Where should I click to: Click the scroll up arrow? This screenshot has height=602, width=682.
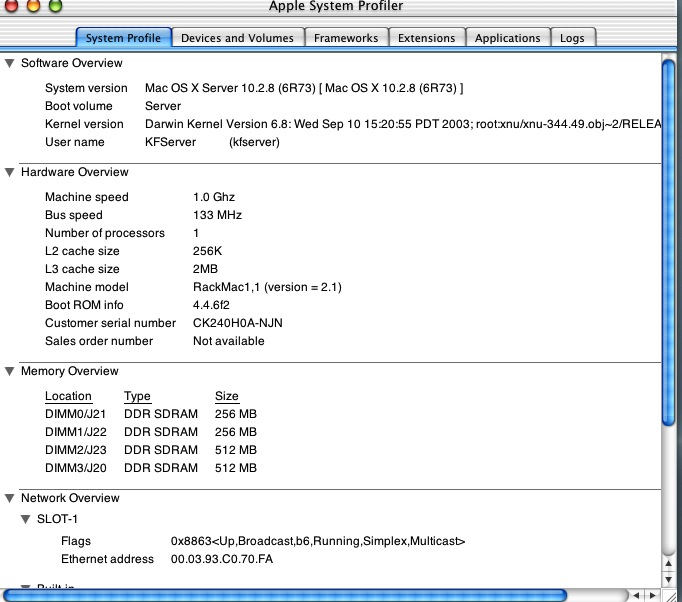(669, 564)
